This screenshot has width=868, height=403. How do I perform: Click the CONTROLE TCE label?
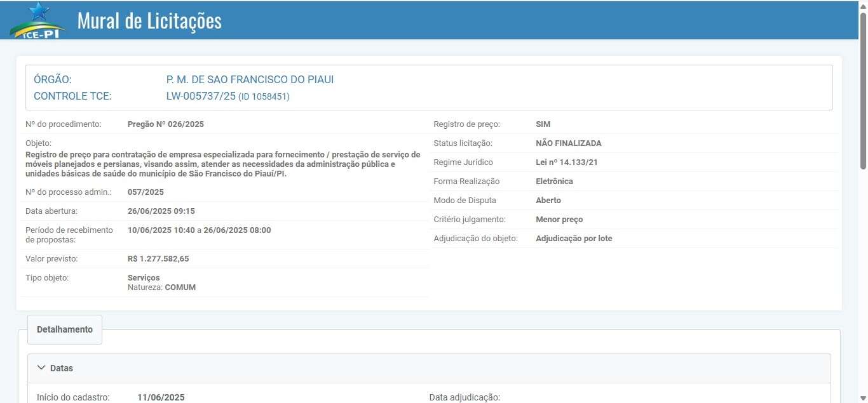point(72,96)
